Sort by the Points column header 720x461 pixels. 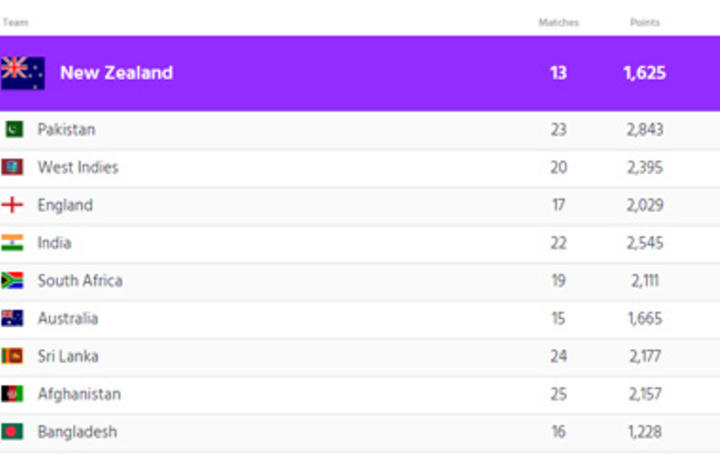pyautogui.click(x=644, y=22)
